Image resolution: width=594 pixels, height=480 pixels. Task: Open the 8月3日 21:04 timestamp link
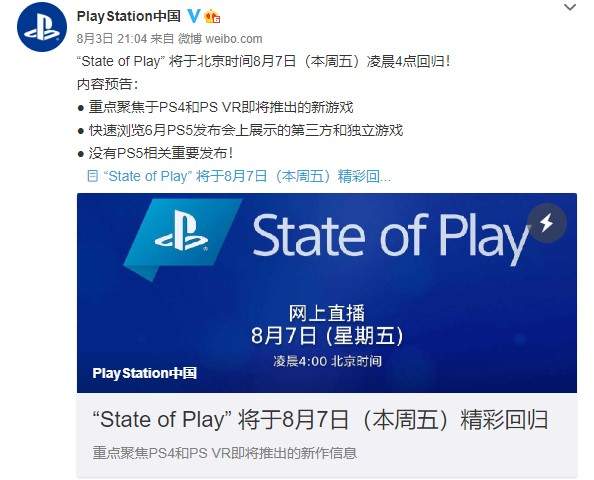point(112,38)
